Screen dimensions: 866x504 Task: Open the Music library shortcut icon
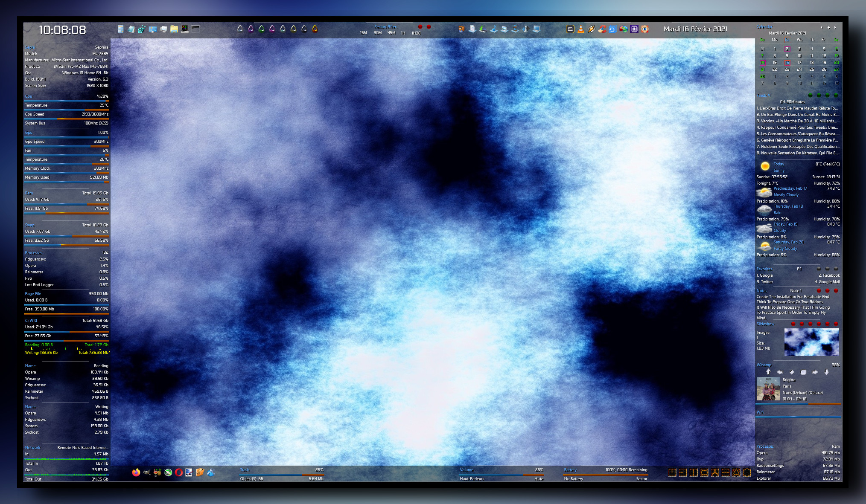[494, 29]
